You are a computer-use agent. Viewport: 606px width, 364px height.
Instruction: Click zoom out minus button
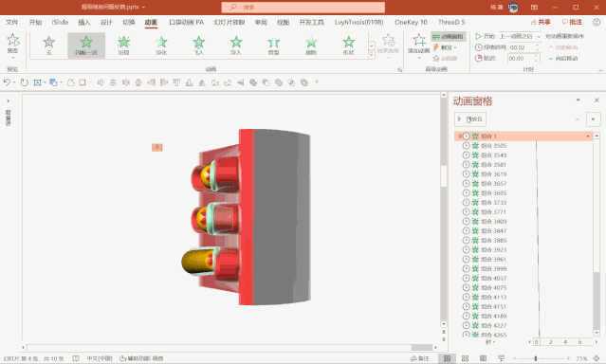point(515,358)
